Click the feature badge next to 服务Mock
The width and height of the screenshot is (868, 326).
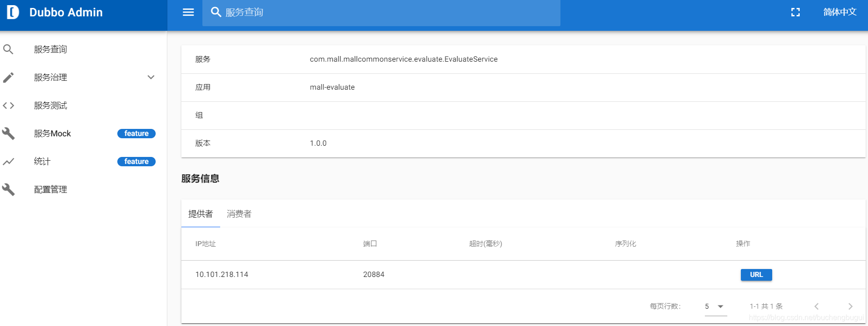point(136,134)
